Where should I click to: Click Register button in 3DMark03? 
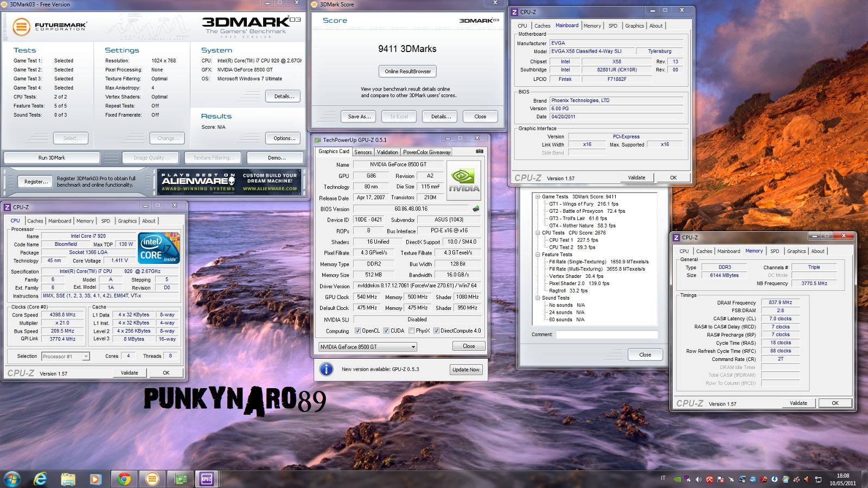36,182
